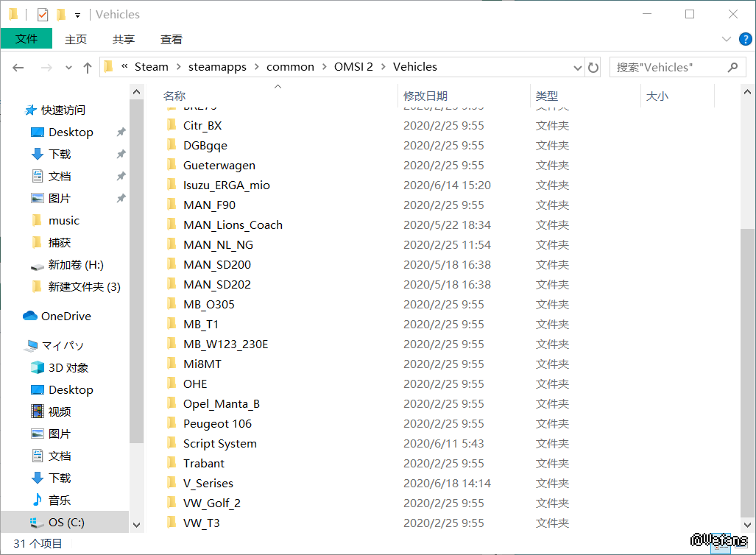This screenshot has height=555, width=756.
Task: Click the navigation pane scroll down arrow
Action: click(x=136, y=525)
